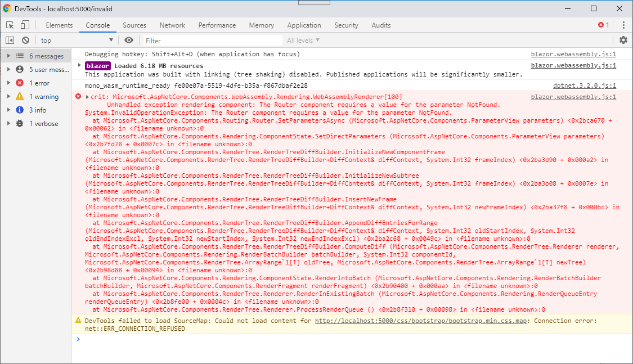Toggle the console sidebar icon
Screen dimensions: 633x364
(10, 41)
